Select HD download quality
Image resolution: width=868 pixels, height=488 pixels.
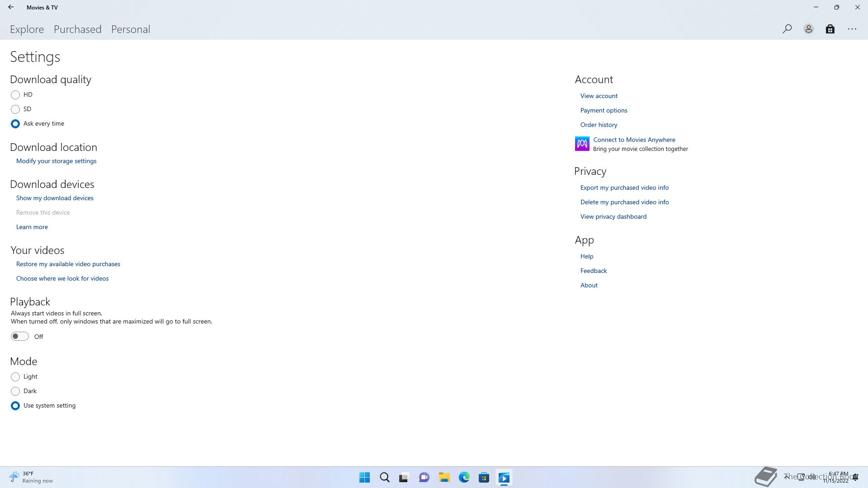tap(15, 95)
